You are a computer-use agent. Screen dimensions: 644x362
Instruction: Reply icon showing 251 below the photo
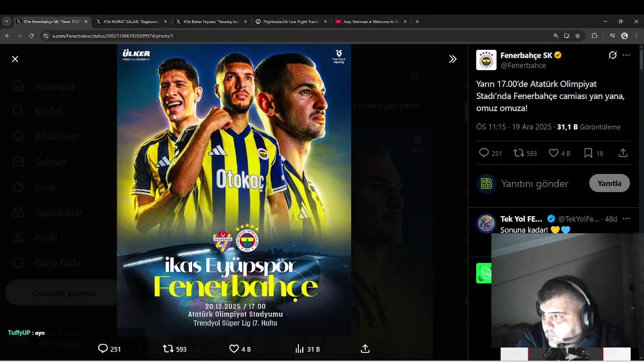(103, 348)
